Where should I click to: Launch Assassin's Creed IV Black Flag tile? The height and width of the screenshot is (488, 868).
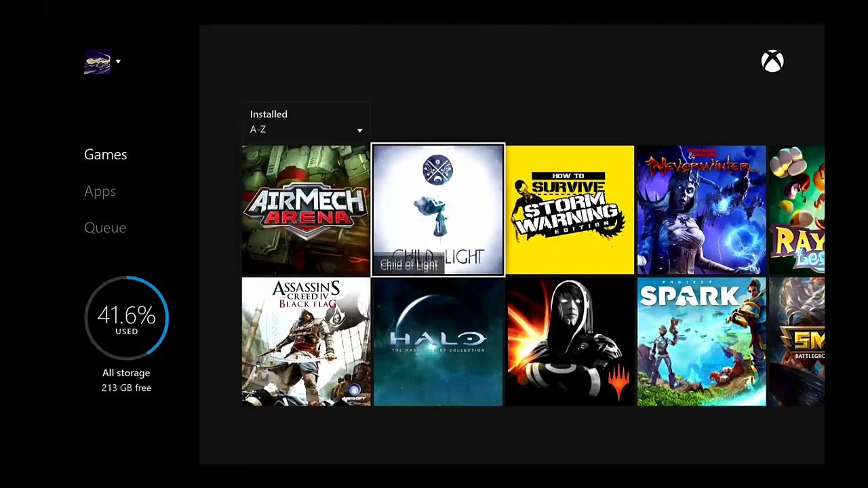[x=306, y=342]
